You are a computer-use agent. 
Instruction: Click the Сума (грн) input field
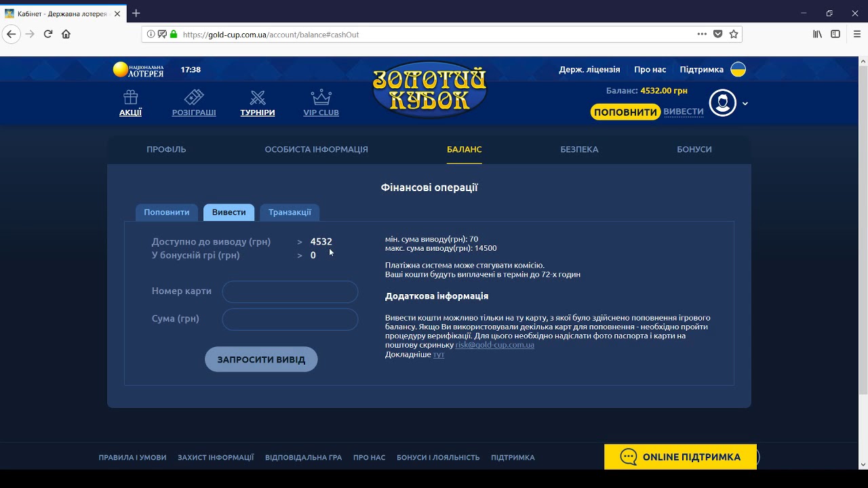290,319
